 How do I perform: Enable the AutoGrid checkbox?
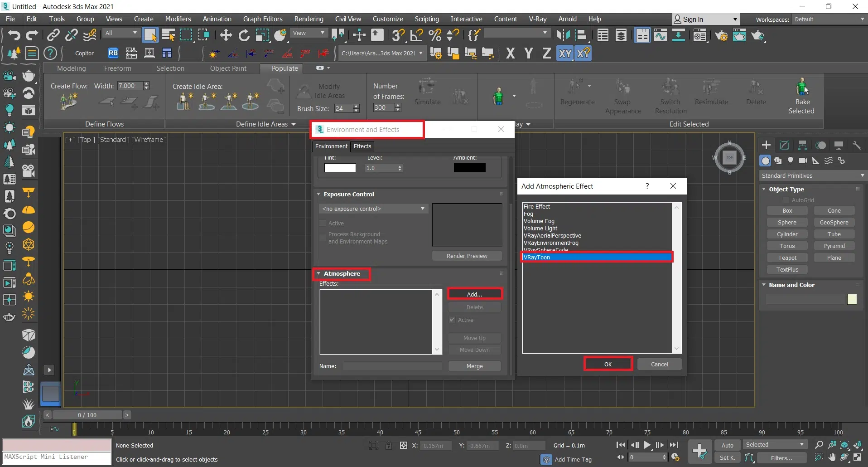(x=786, y=200)
